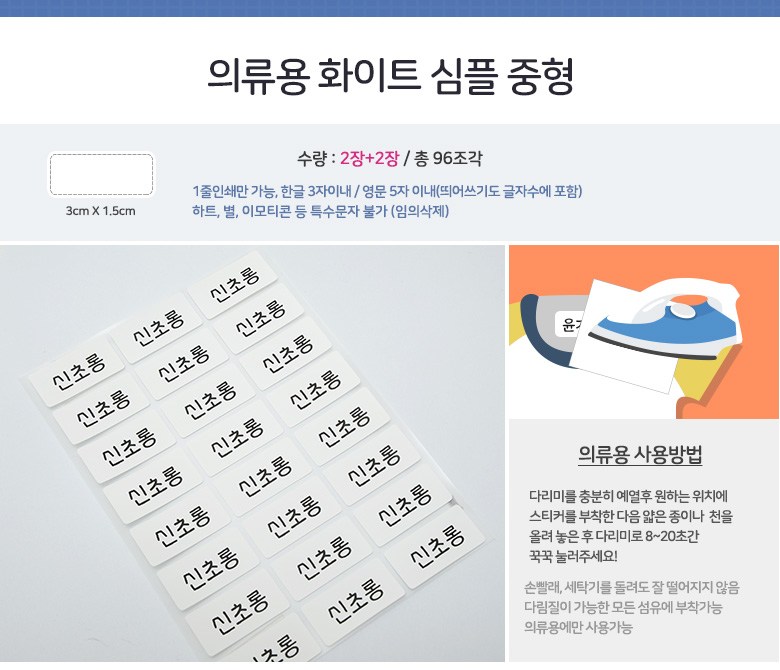Click the 하트, 별, 이모티콘 restriction text
The width and height of the screenshot is (780, 670).
click(320, 211)
